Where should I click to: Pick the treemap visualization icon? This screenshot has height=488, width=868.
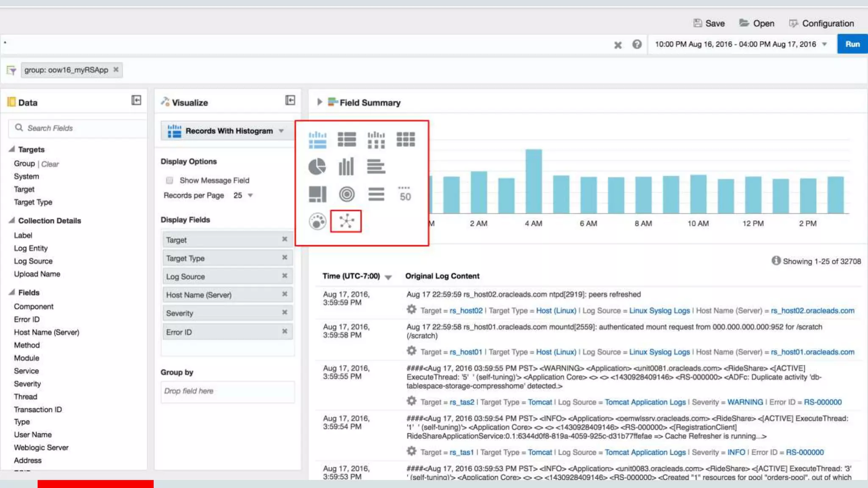point(317,194)
